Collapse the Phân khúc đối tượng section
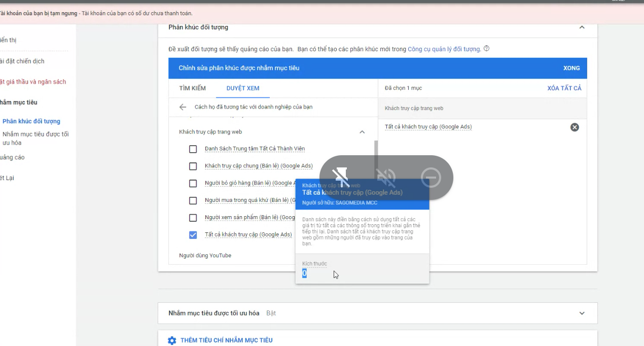 pyautogui.click(x=582, y=27)
